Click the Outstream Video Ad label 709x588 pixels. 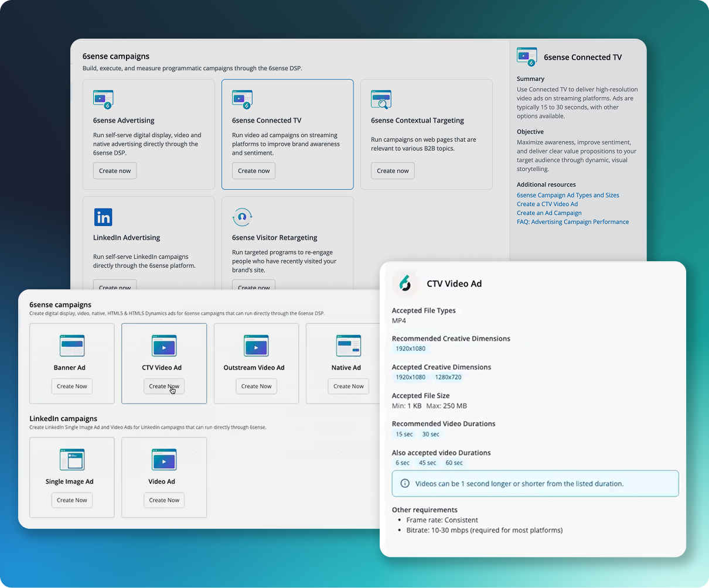(254, 368)
